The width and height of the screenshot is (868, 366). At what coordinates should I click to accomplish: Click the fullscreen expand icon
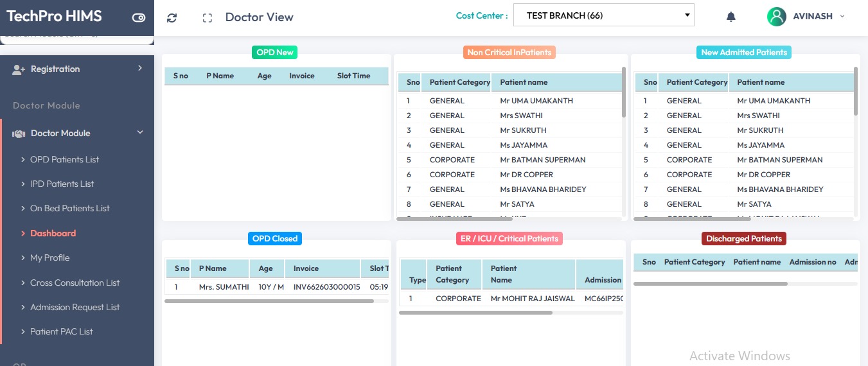[207, 18]
